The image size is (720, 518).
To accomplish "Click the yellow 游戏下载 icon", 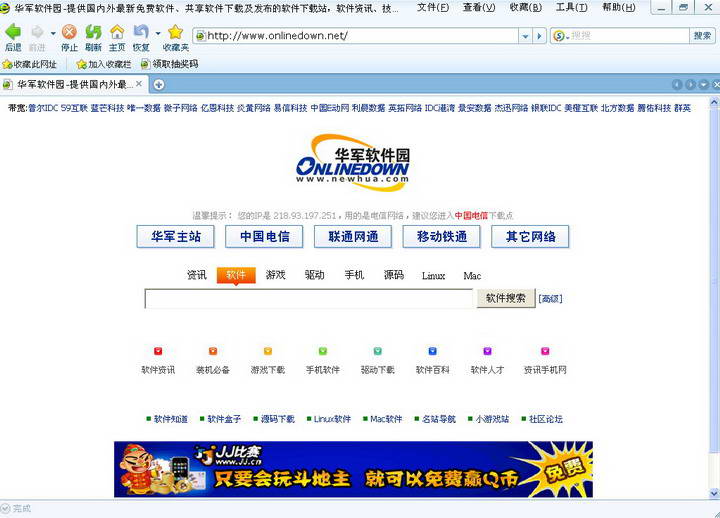I will (268, 351).
